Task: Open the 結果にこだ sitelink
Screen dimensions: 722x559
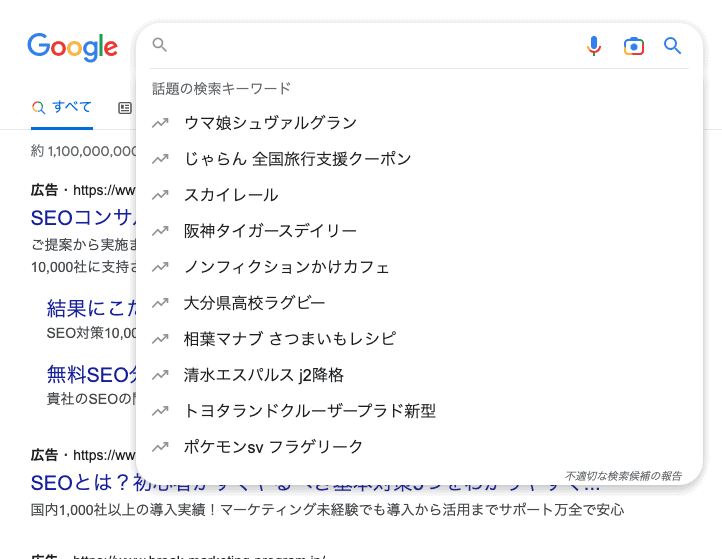Action: click(x=91, y=308)
